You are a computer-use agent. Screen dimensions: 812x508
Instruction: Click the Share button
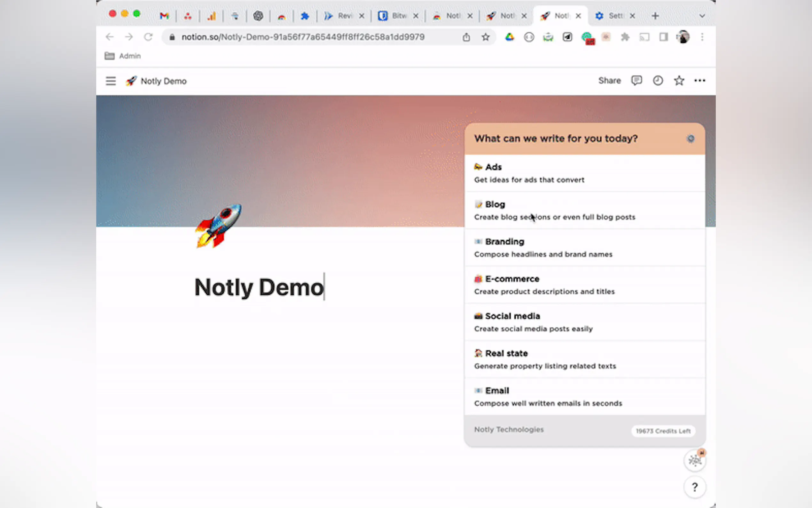pos(609,81)
